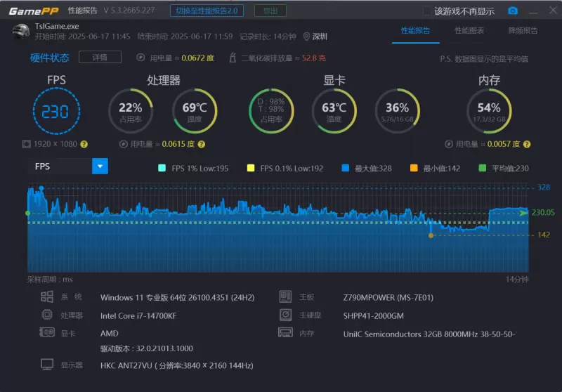562x392 pixels.
Task: Click the blue 最大值 legend color swatch
Action: click(x=345, y=168)
